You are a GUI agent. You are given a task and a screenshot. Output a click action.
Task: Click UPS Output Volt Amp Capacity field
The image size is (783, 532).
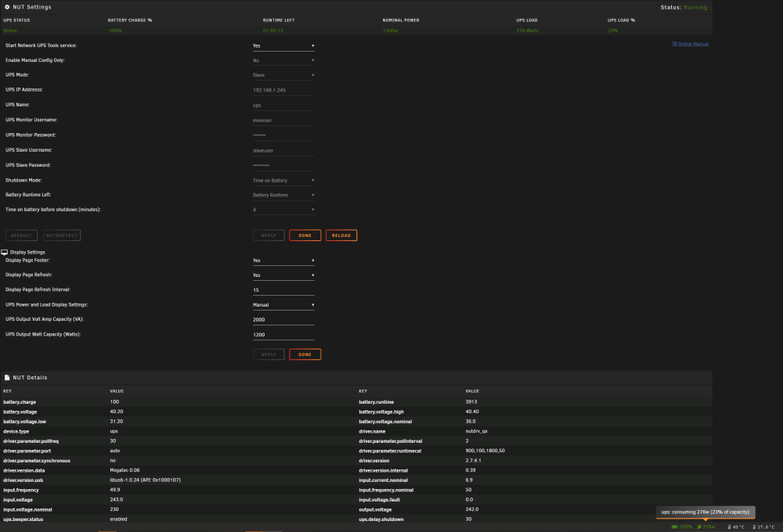[x=283, y=320]
